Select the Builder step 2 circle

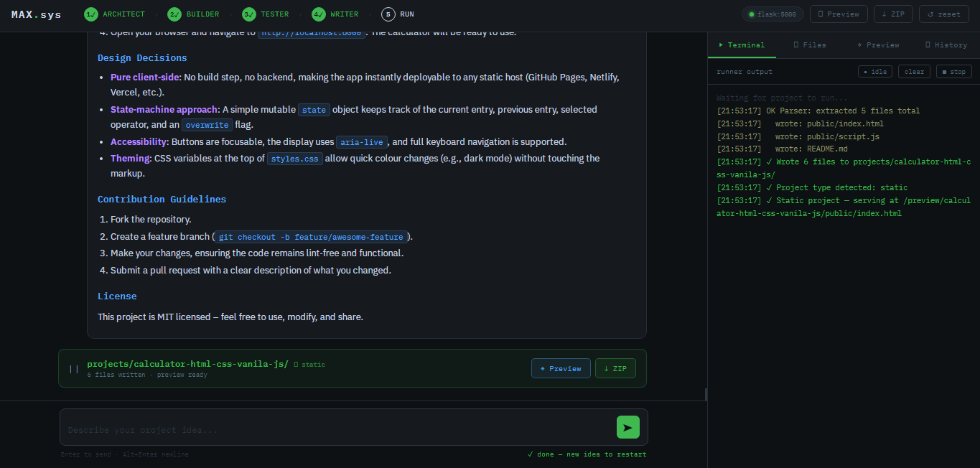174,14
